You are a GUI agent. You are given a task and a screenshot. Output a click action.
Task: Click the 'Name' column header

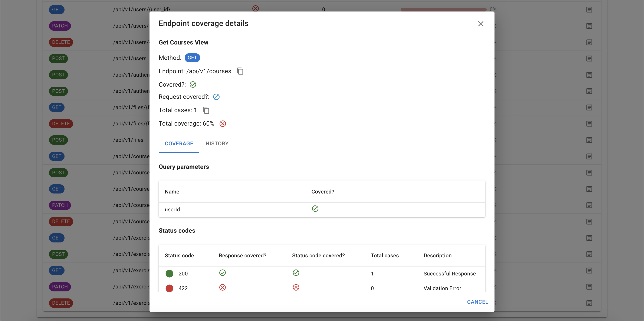click(172, 192)
